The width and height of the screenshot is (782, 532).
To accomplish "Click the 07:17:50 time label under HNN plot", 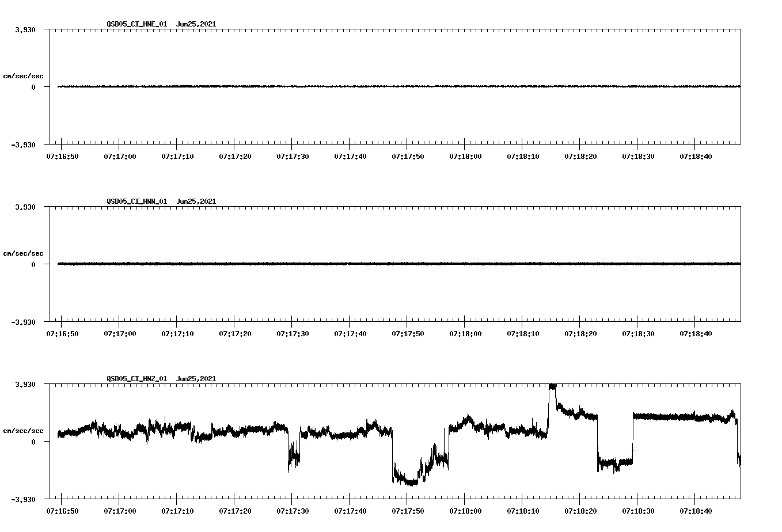I will 408,333.
